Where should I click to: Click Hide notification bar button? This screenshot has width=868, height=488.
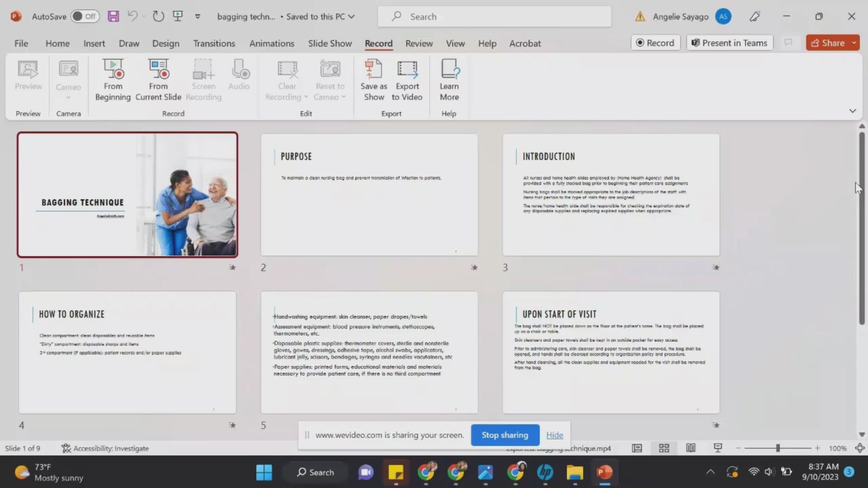[554, 434]
